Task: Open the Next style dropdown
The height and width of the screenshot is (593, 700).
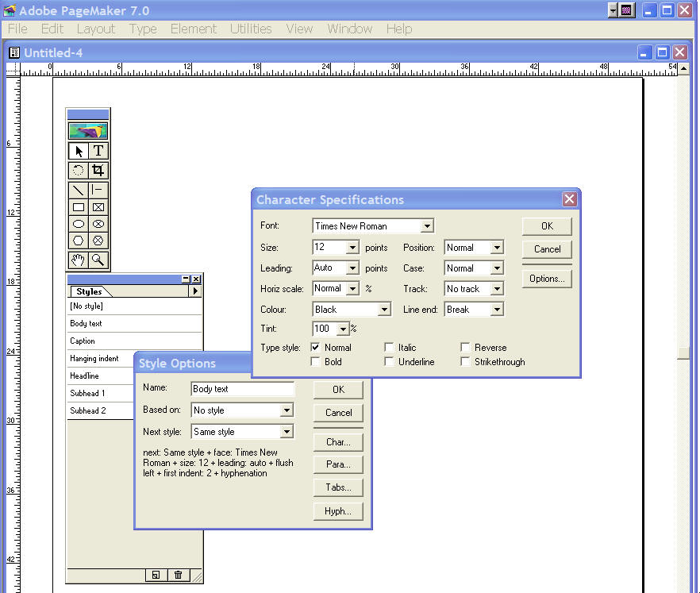Action: 287,431
